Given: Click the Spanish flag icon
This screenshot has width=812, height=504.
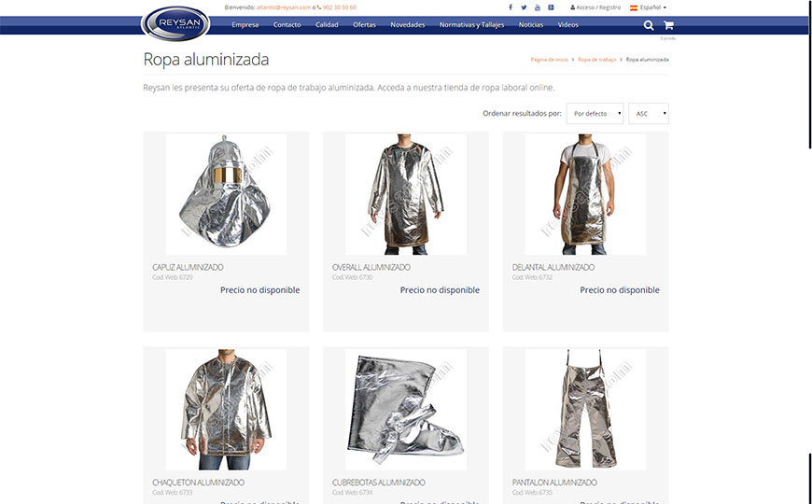Looking at the screenshot, I should pyautogui.click(x=634, y=7).
